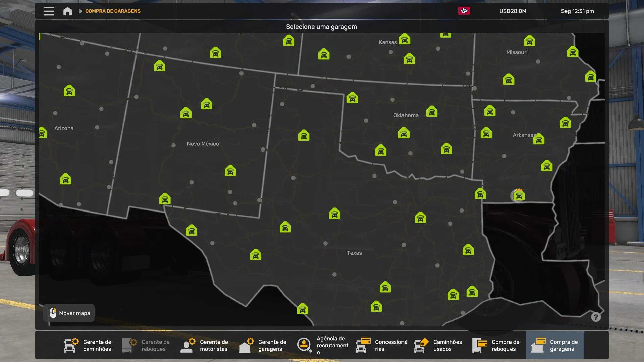Open Gerente de garagens

click(x=263, y=345)
